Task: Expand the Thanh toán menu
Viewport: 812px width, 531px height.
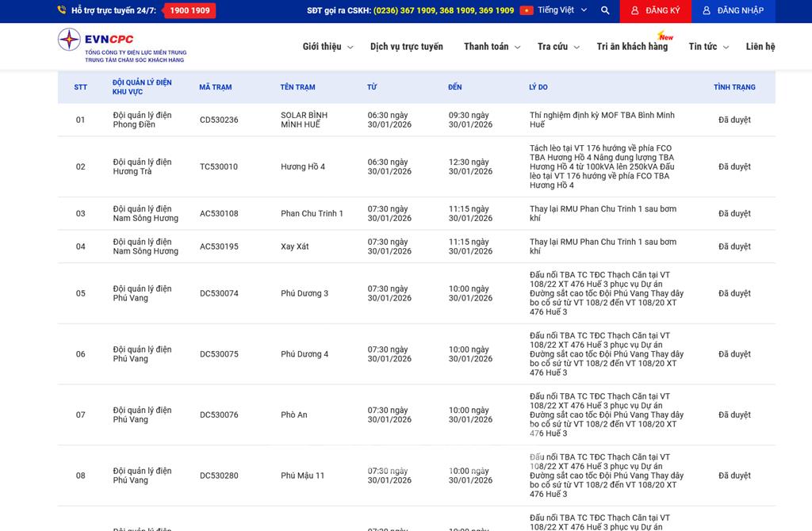Action: (x=492, y=47)
